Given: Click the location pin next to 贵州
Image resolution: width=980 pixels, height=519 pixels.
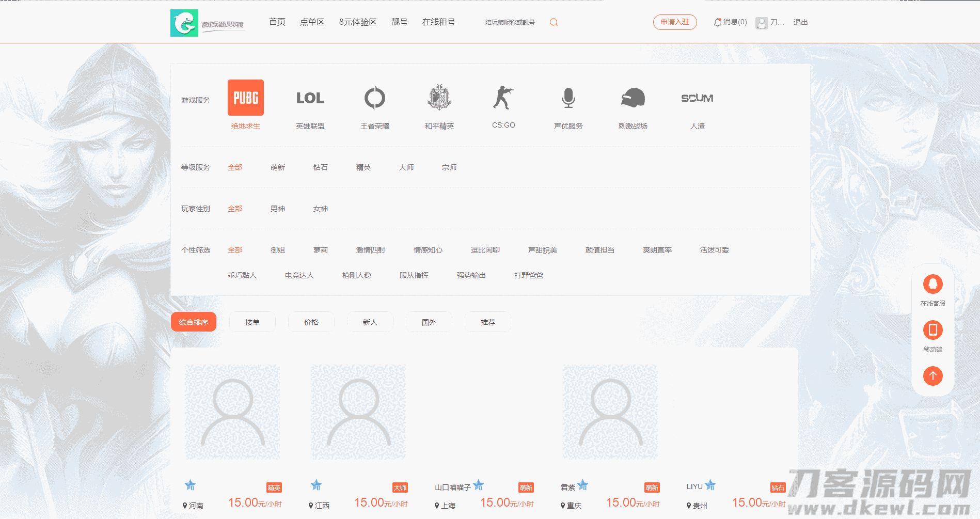Looking at the screenshot, I should [689, 506].
